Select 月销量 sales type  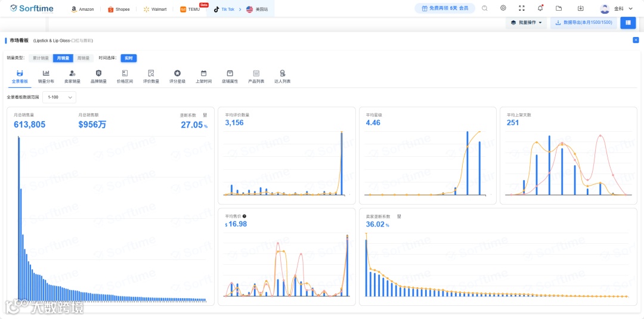[63, 58]
